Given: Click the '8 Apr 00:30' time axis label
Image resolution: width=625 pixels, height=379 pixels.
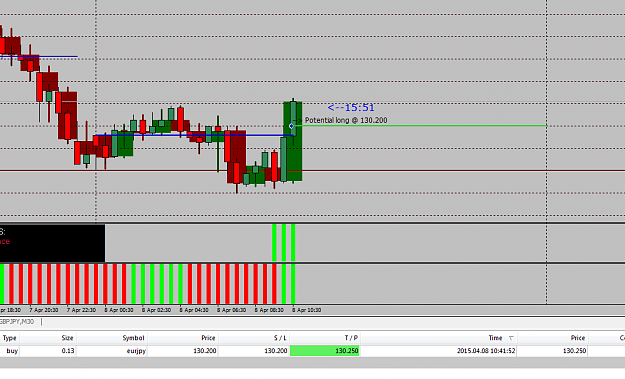Looking at the screenshot, I should coord(118,310).
